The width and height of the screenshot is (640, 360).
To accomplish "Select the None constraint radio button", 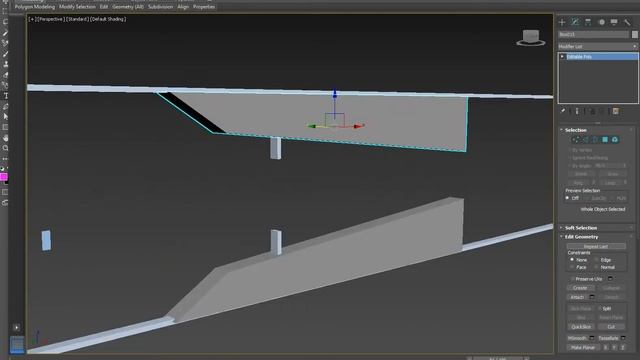I will [x=572, y=260].
